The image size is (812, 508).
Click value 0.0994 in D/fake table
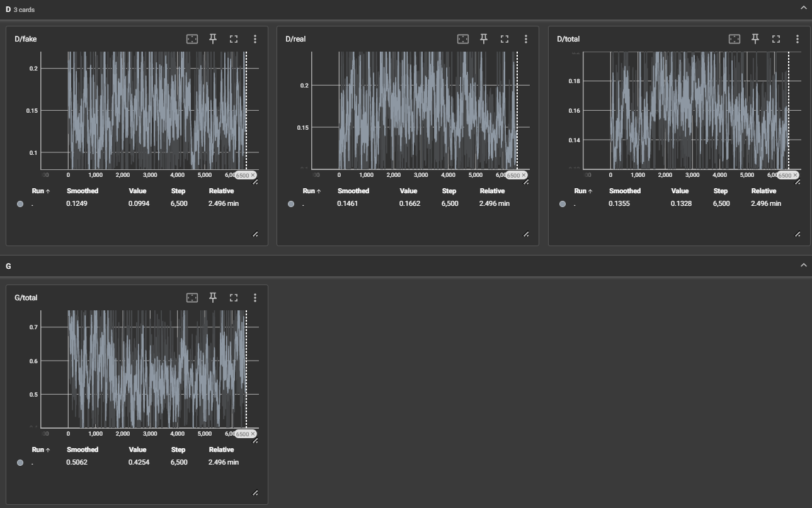pos(139,203)
